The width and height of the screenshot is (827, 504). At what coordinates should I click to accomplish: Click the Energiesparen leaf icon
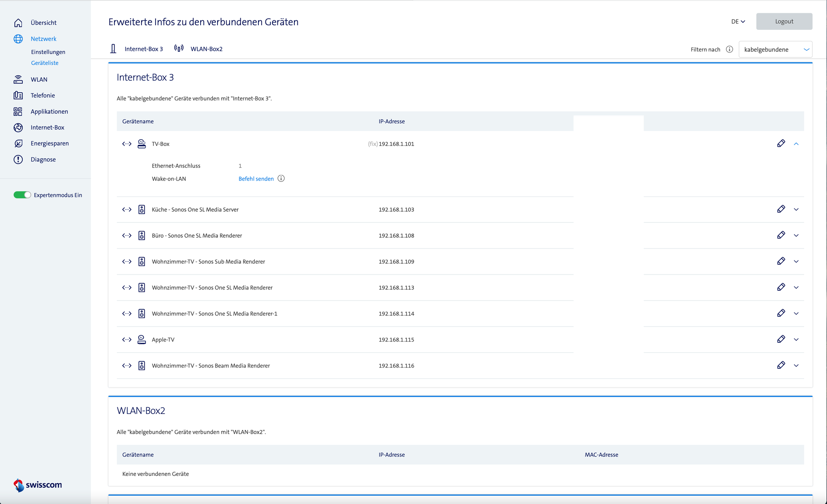(18, 143)
